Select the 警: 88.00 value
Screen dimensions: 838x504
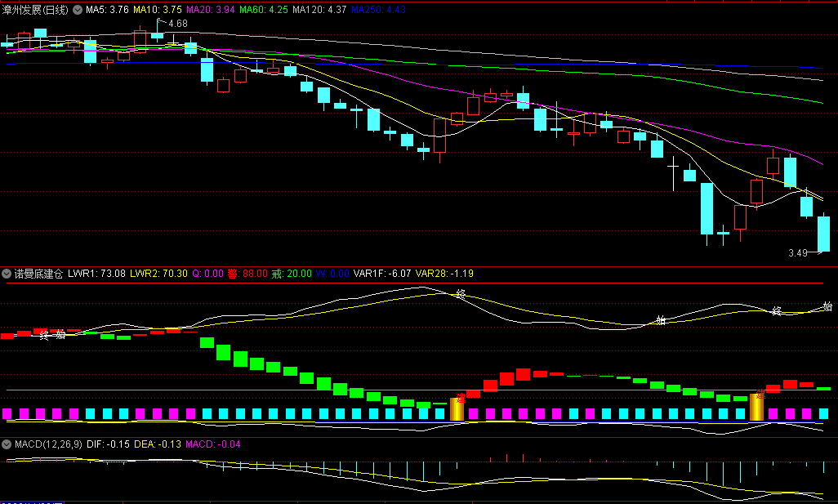[x=247, y=274]
